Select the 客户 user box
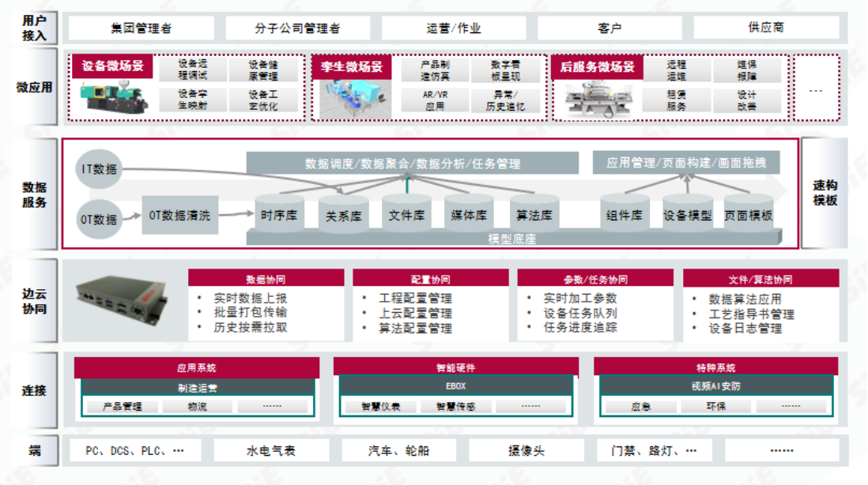The image size is (868, 485). click(x=609, y=28)
